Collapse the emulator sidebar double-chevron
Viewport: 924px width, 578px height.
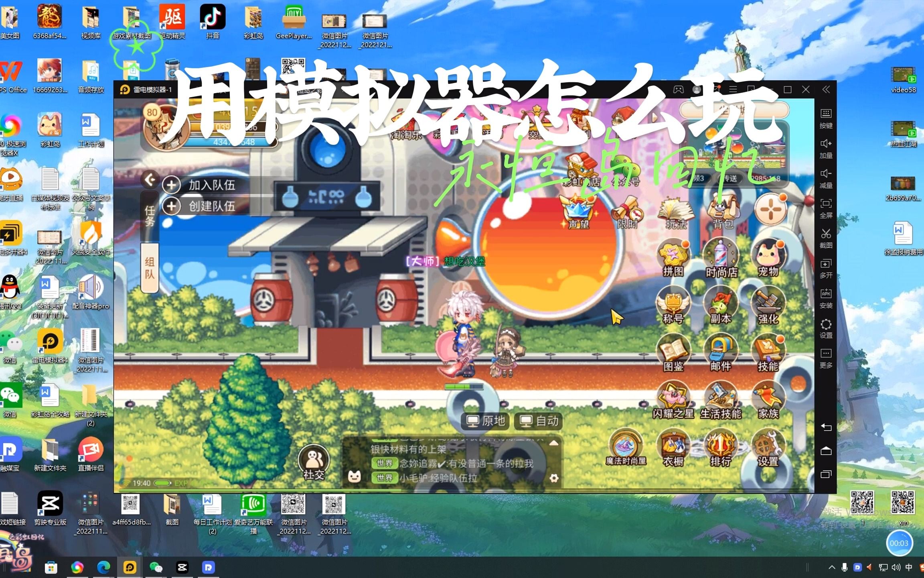pos(826,90)
